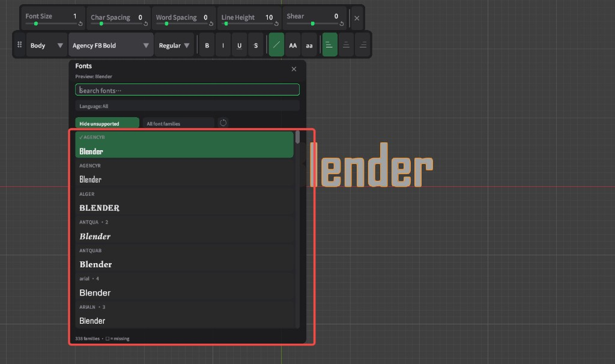
Task: Adjust the Font Size slider
Action: click(51, 23)
